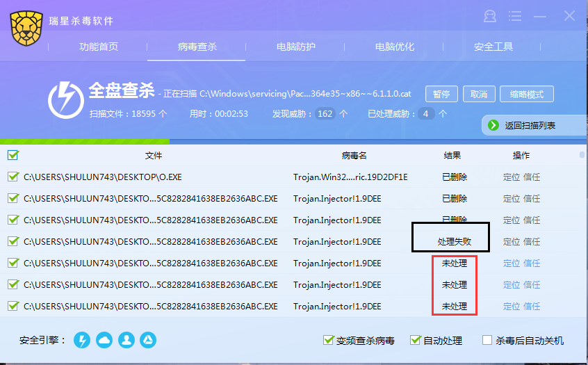Switch to 缩略模式
The width and height of the screenshot is (588, 365).
click(527, 94)
